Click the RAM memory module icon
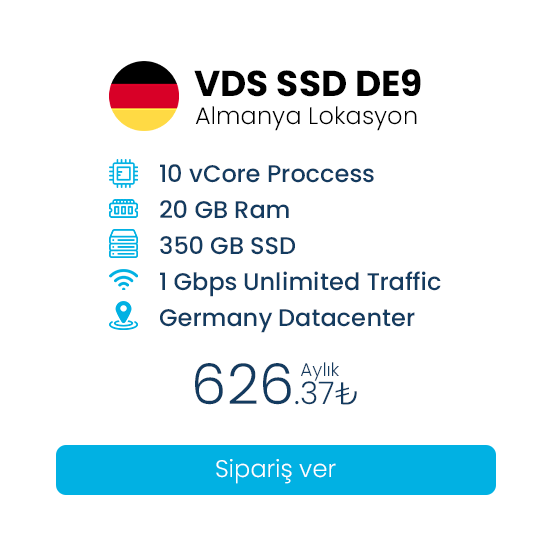This screenshot has height=550, width=550. 123,209
